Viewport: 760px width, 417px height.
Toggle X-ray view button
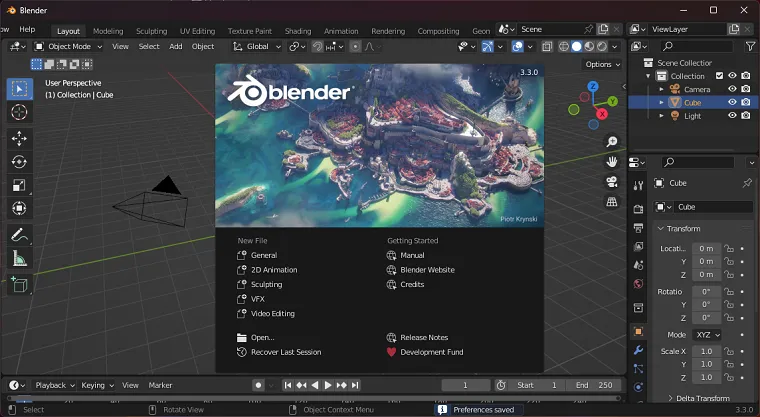[547, 47]
